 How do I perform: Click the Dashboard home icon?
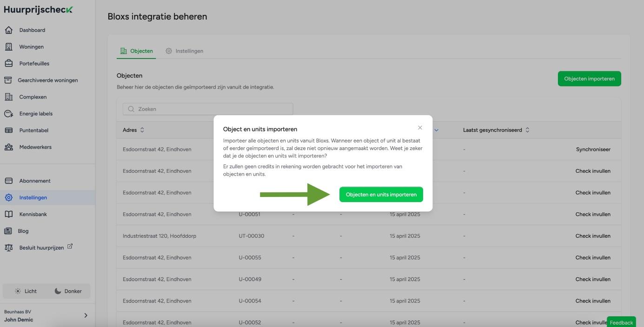pyautogui.click(x=8, y=30)
